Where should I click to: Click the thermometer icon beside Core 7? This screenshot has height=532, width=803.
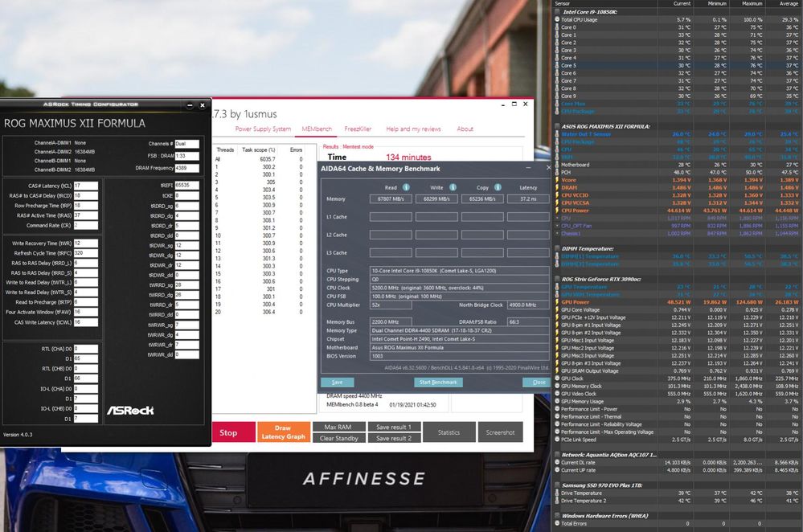[557, 80]
